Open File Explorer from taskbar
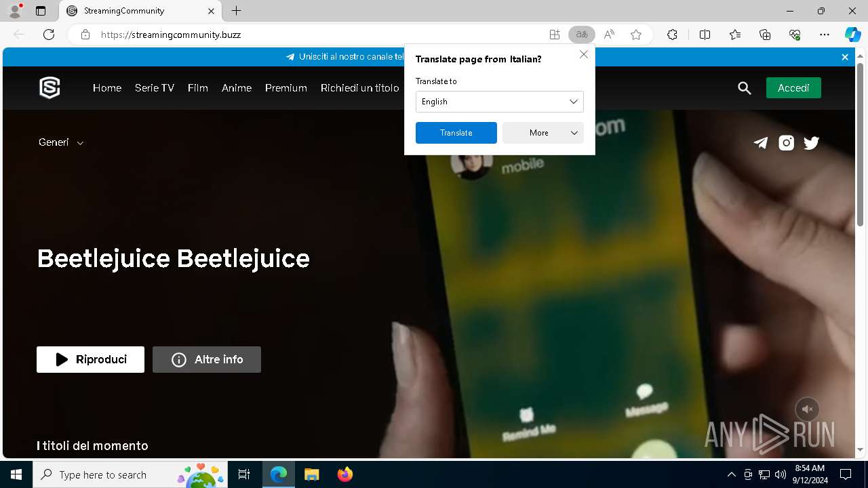Image resolution: width=868 pixels, height=488 pixels. pyautogui.click(x=311, y=474)
